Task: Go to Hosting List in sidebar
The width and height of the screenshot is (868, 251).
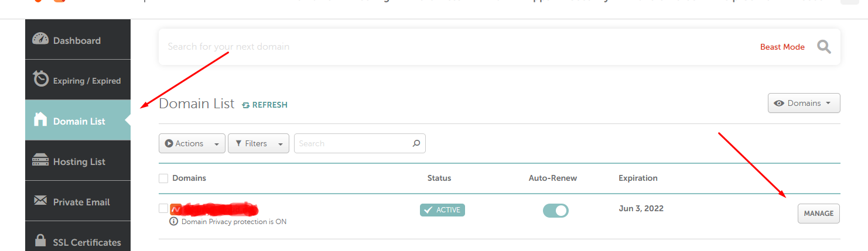Action: 79,161
